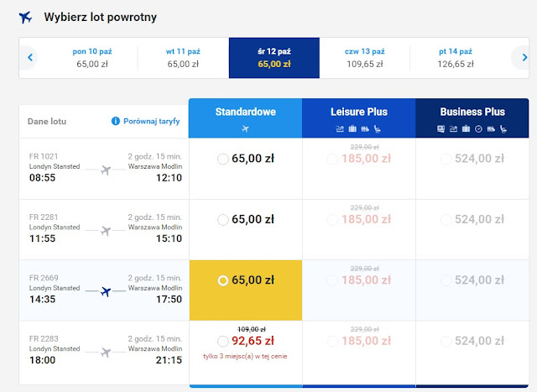Choose Business Plus 524,00 zł for FR 1021
The image size is (537, 392).
tap(446, 159)
